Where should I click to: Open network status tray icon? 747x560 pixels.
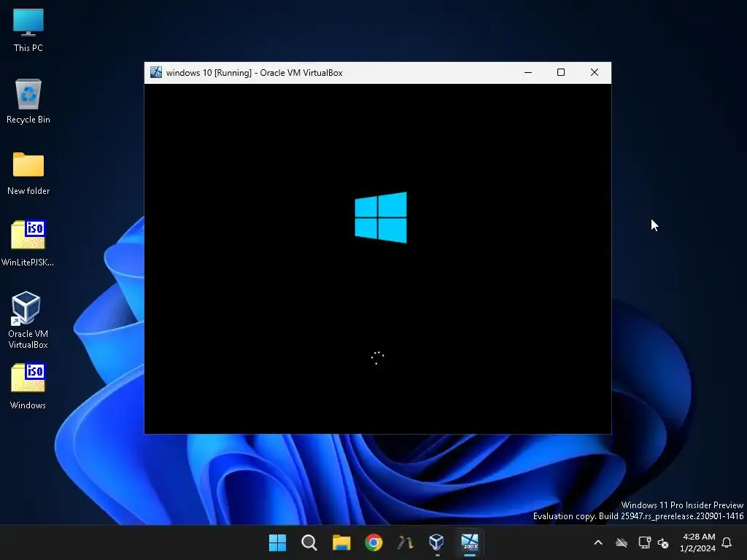644,542
